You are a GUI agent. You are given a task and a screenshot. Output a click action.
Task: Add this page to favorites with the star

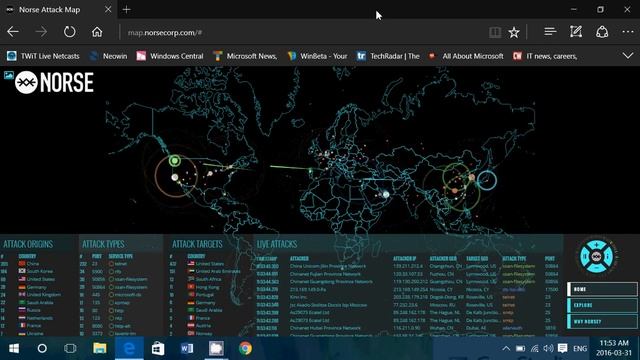(514, 32)
